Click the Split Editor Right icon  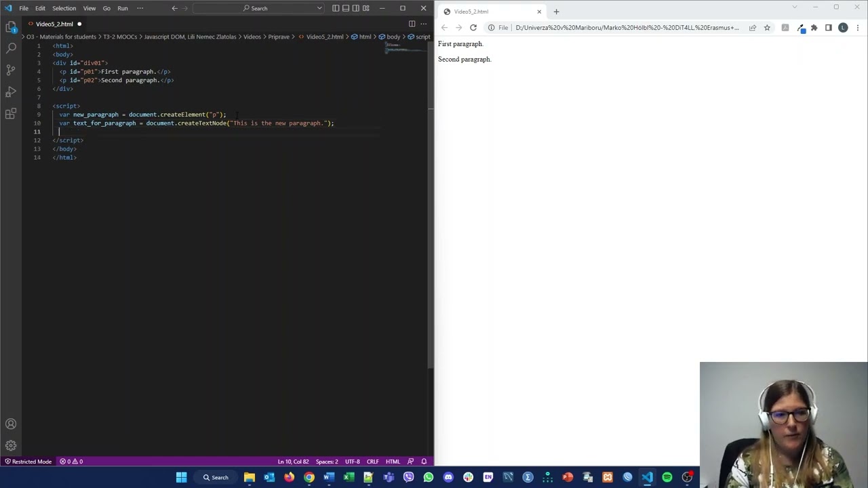click(x=412, y=24)
